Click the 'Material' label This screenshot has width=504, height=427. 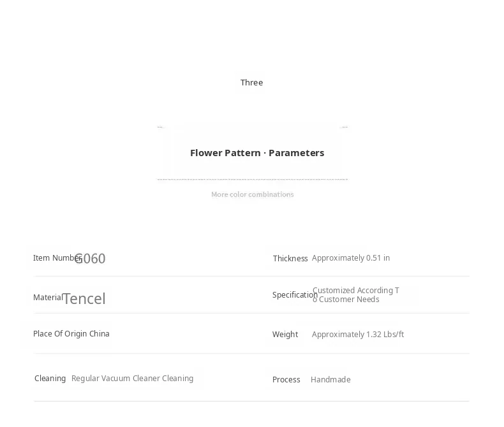pyautogui.click(x=48, y=297)
